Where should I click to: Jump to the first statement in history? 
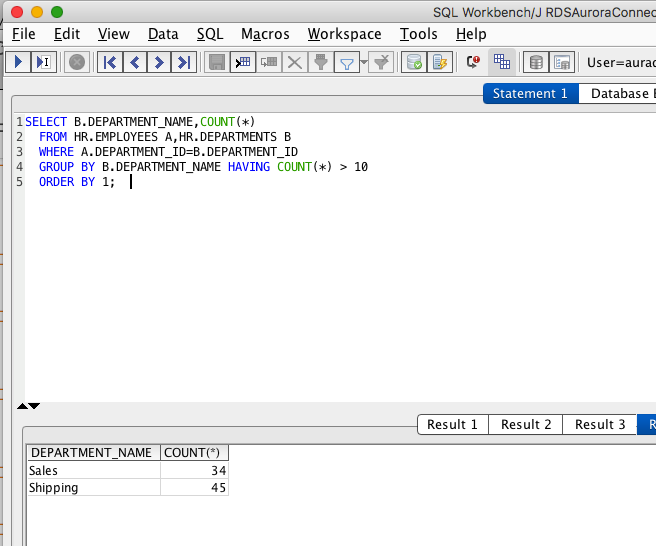(110, 62)
